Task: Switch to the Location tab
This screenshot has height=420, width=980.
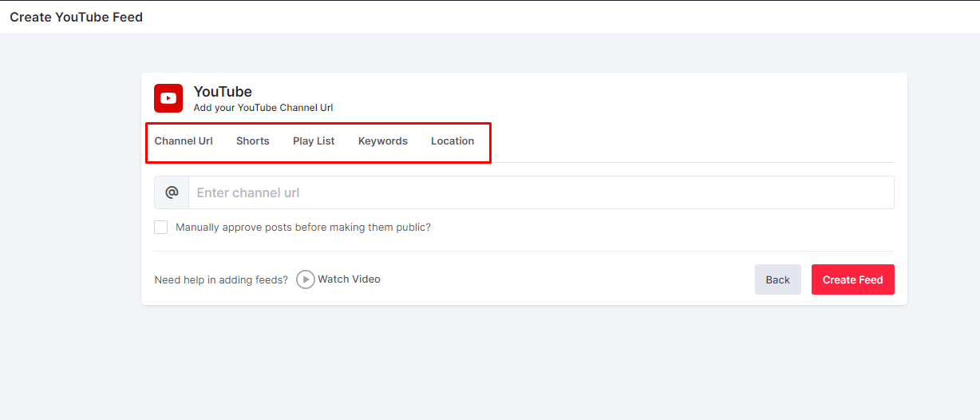Action: click(452, 141)
